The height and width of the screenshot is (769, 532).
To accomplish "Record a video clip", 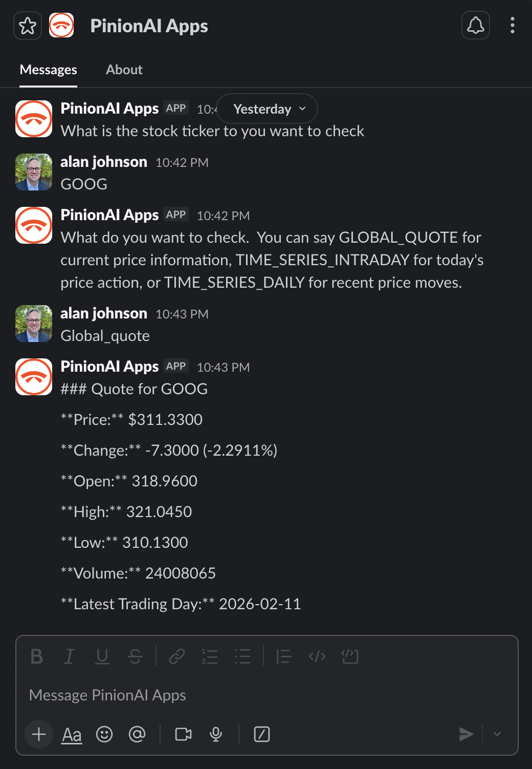I will [183, 734].
